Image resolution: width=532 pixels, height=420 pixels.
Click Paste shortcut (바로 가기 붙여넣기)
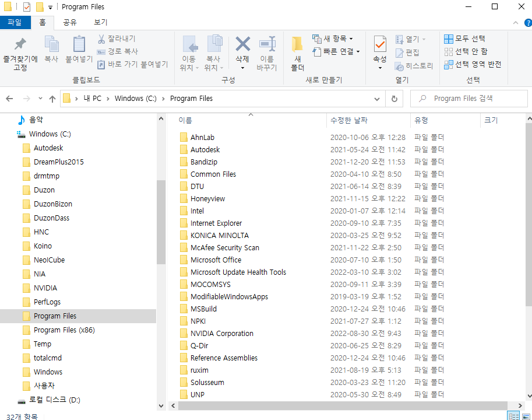132,65
